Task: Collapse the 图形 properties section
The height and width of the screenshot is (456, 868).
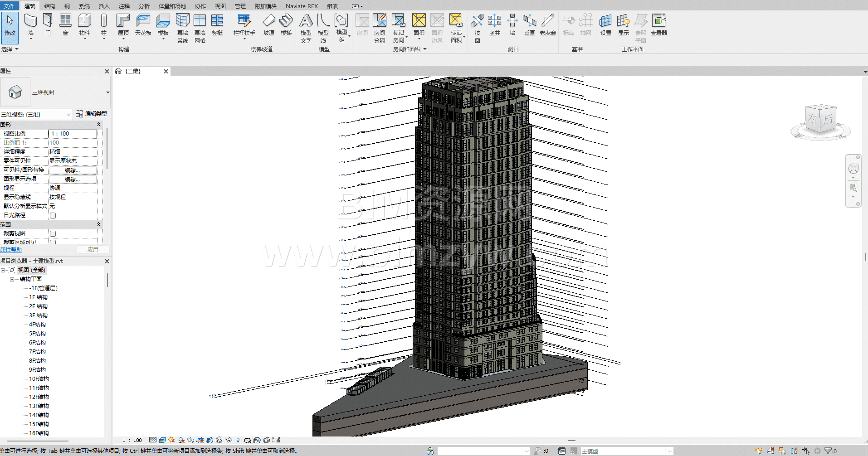Action: pyautogui.click(x=98, y=125)
